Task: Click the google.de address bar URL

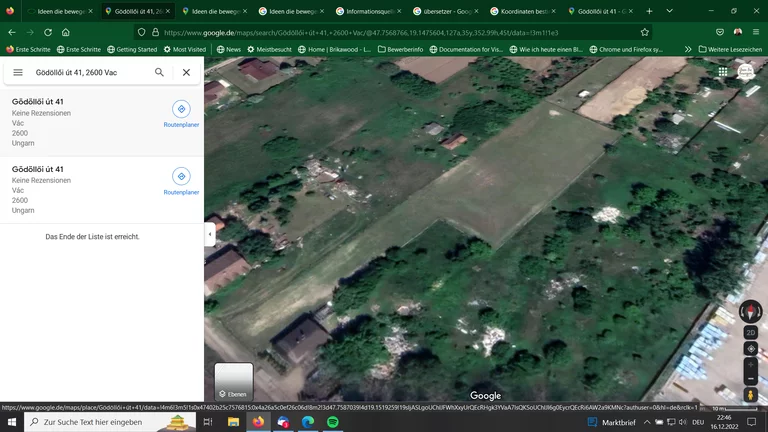Action: (x=361, y=33)
